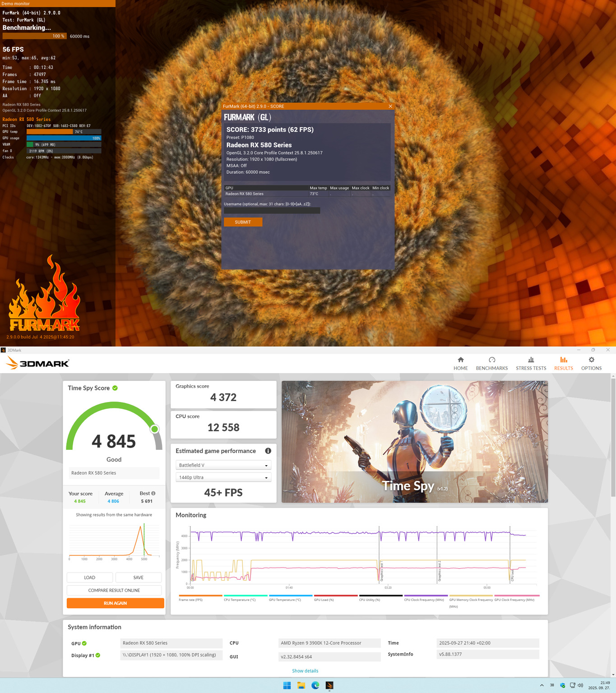The height and width of the screenshot is (693, 616).
Task: Toggle GPU Memory Clock Frequency series
Action: coord(471,601)
